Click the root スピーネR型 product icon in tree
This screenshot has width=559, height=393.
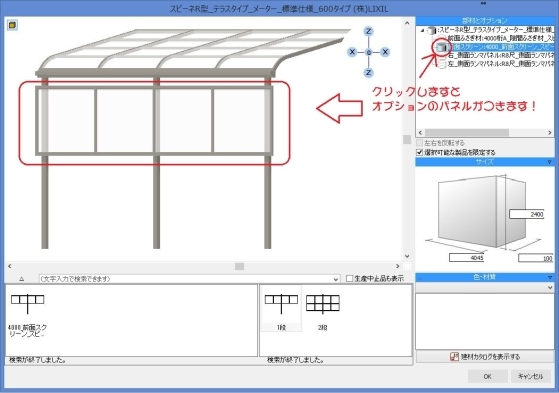[432, 30]
